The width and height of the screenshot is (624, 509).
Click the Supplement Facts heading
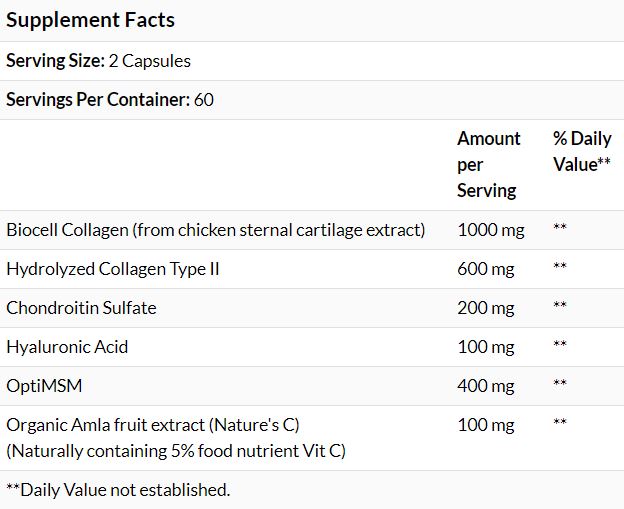(x=90, y=20)
